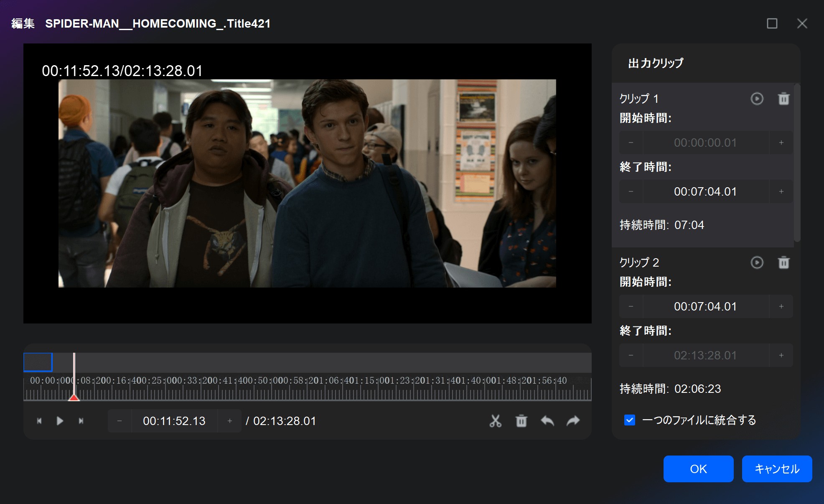824x504 pixels.
Task: Decrease クリップ 1 start time
Action: pyautogui.click(x=631, y=143)
